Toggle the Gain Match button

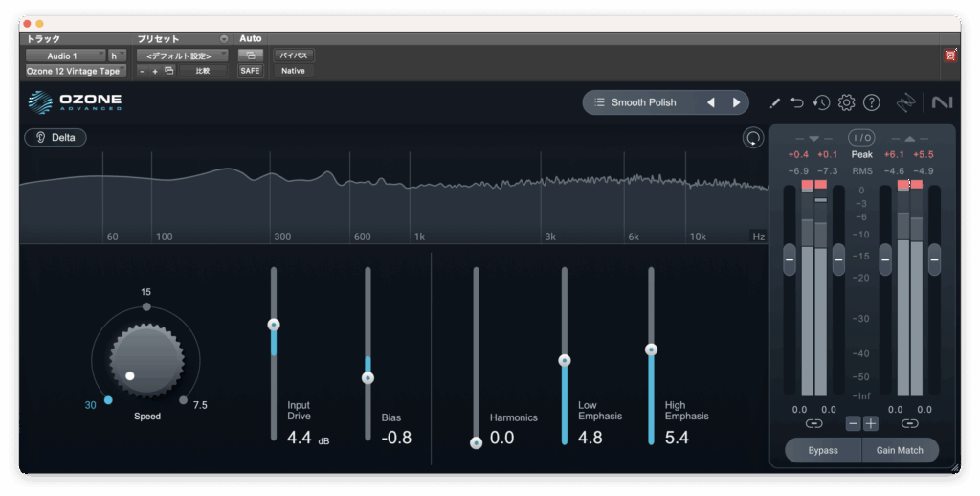click(899, 450)
